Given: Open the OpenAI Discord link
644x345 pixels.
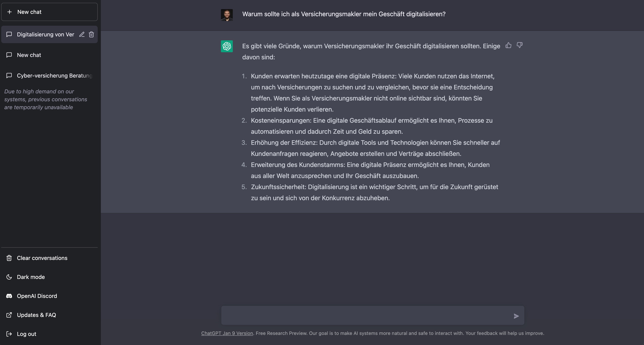Looking at the screenshot, I should click(x=49, y=296).
